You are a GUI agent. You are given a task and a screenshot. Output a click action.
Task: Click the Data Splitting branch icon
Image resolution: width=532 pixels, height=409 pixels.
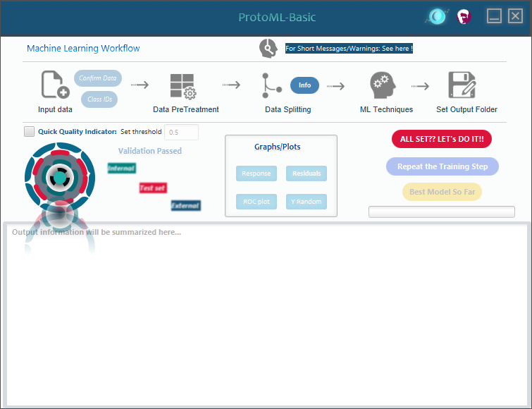[x=271, y=86]
